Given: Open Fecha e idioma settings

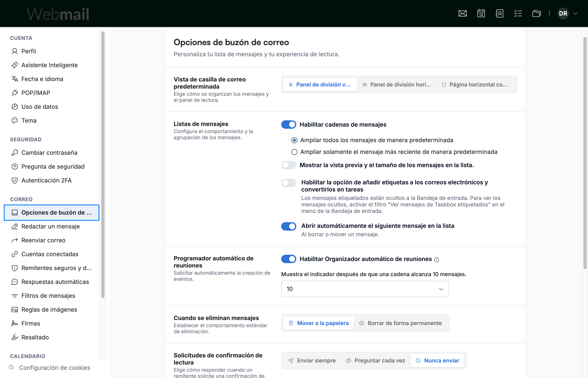Looking at the screenshot, I should [x=51, y=79].
